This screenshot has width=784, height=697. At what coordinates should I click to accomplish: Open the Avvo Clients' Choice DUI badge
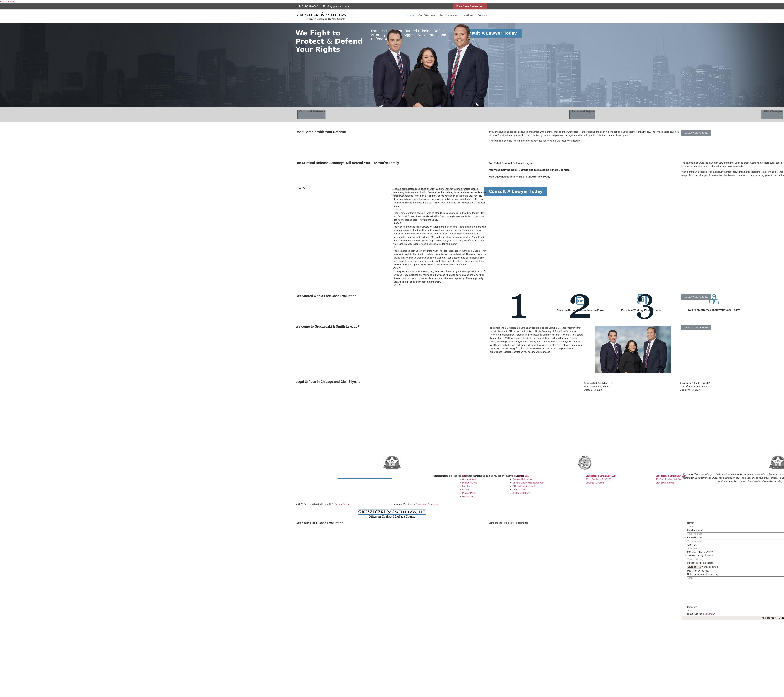point(392,462)
